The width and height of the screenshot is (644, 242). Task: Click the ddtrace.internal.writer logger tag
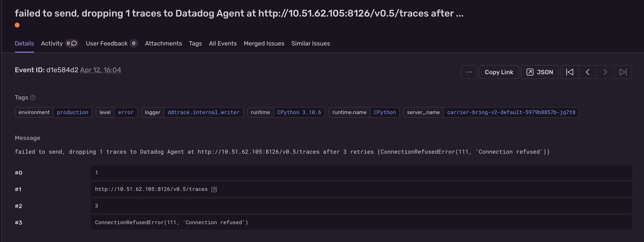pyautogui.click(x=204, y=112)
